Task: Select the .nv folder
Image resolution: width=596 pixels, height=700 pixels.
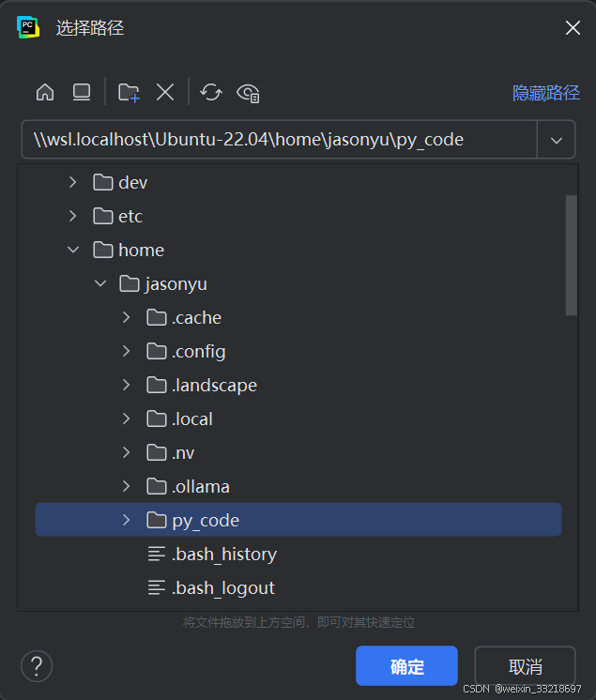Action: tap(298, 452)
